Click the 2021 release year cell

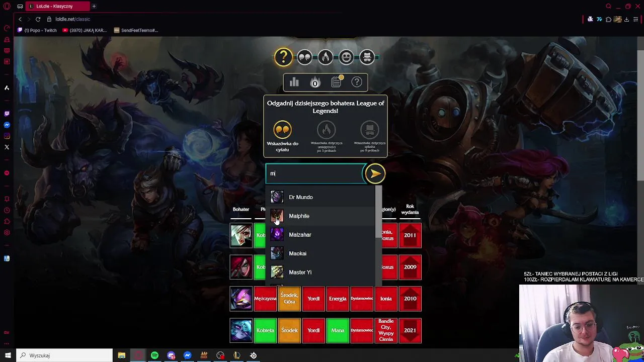410,330
